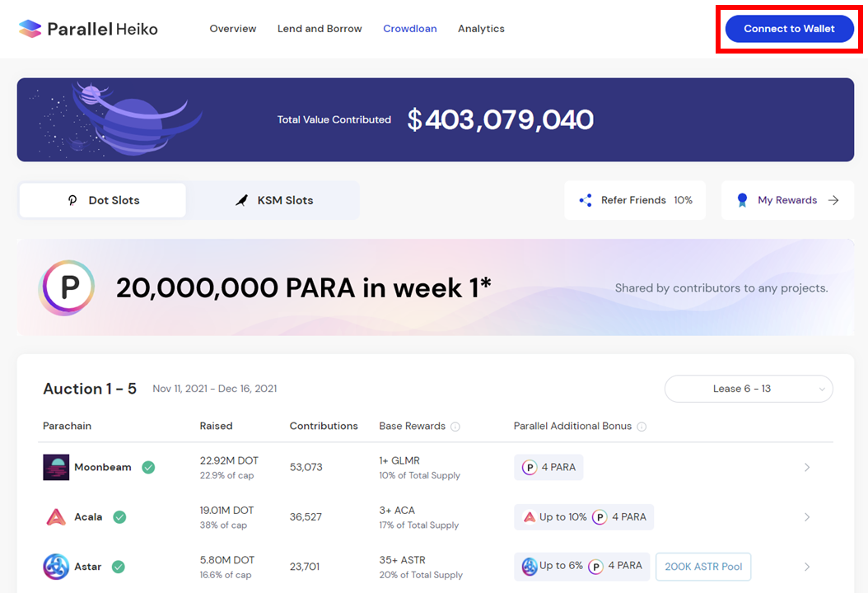Click the 200K ASTR Pool button
Viewport: 868px width, 593px height.
(703, 567)
